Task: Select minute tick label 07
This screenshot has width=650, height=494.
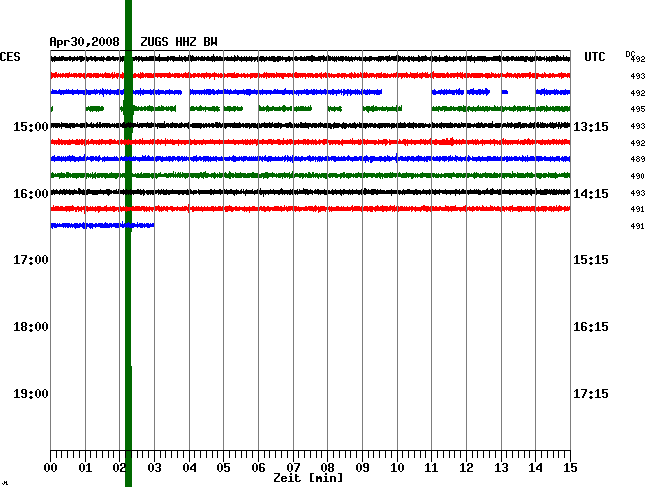Action: 293,468
